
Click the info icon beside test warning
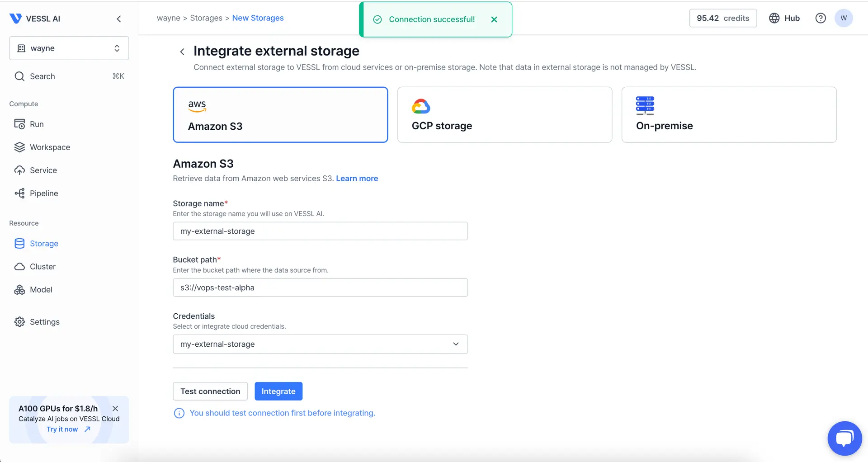(179, 413)
